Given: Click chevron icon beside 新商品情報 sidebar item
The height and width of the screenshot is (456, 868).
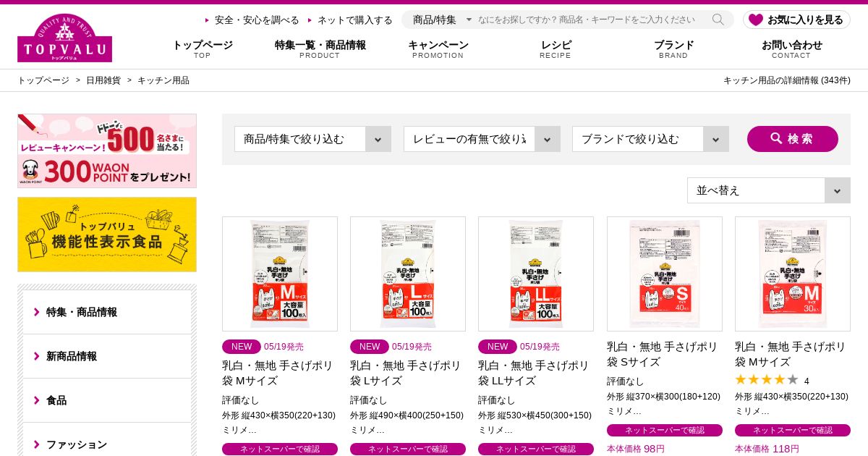Looking at the screenshot, I should pos(37,356).
